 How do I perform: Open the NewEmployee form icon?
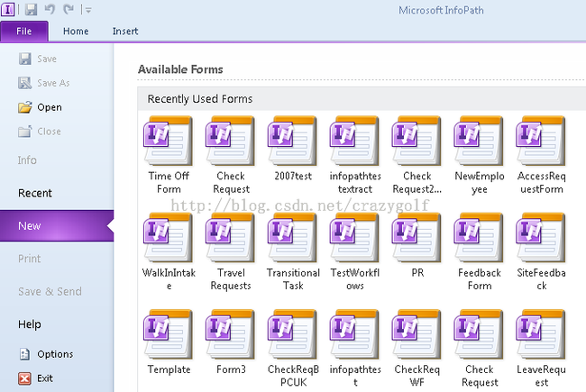point(479,141)
